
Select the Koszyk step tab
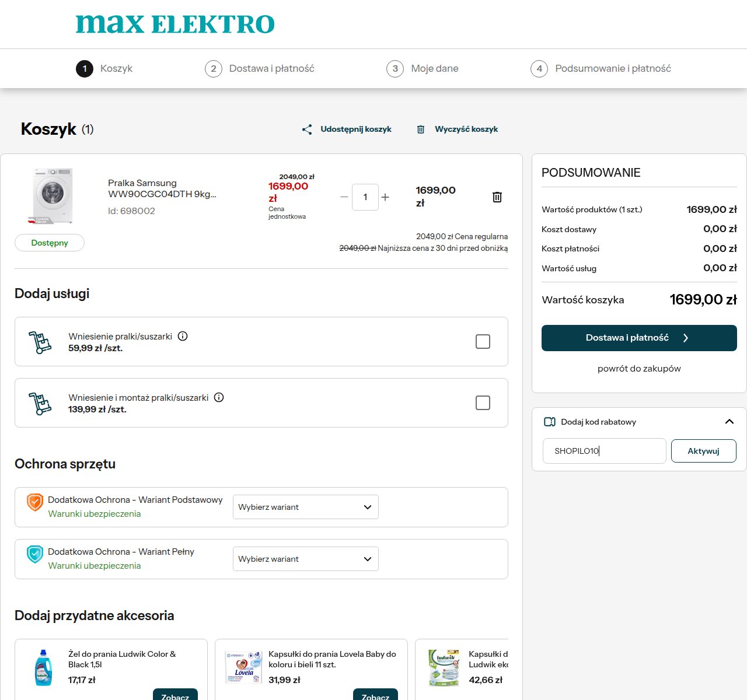click(104, 69)
